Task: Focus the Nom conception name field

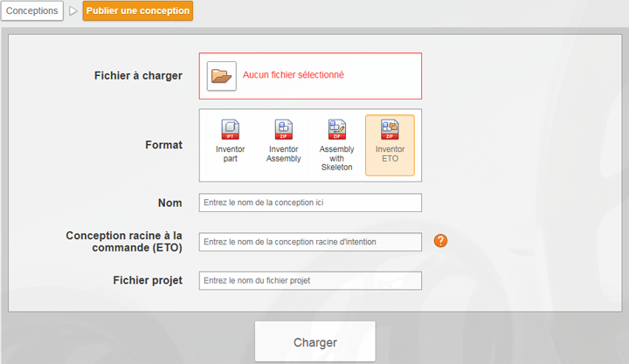Action: tap(310, 203)
